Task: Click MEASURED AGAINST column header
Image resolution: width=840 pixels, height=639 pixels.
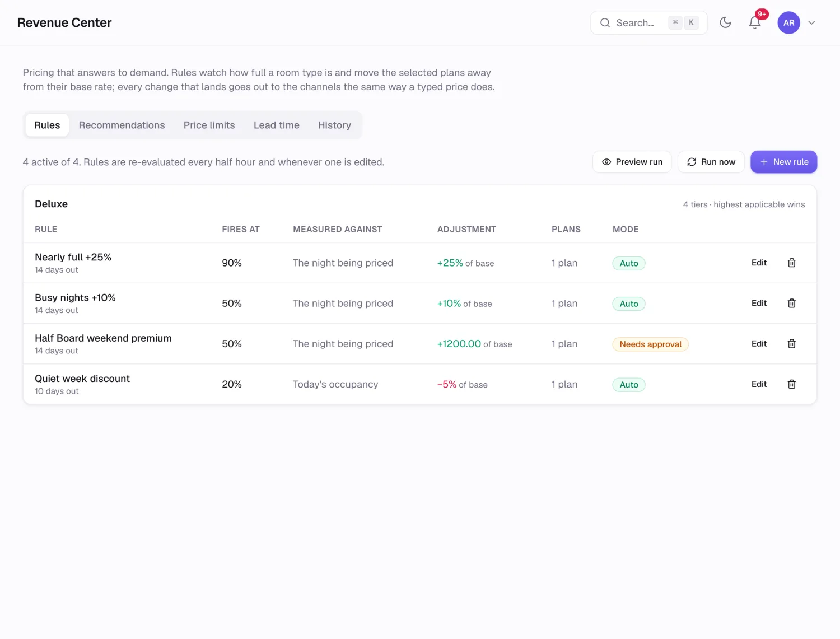Action: coord(338,229)
